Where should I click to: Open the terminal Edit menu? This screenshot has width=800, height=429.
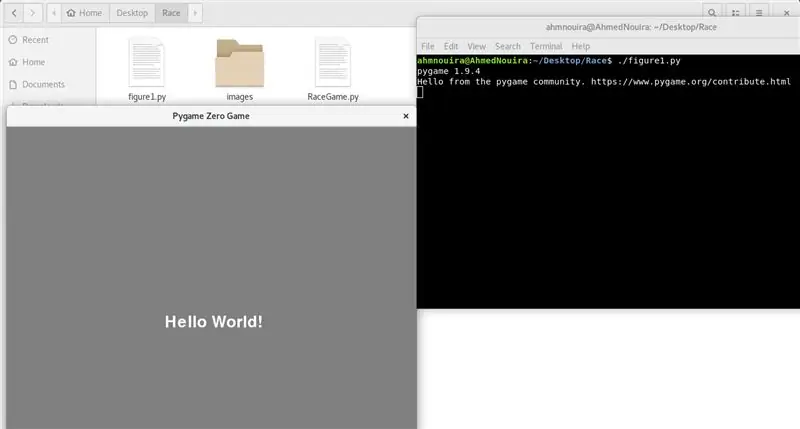[x=451, y=46]
